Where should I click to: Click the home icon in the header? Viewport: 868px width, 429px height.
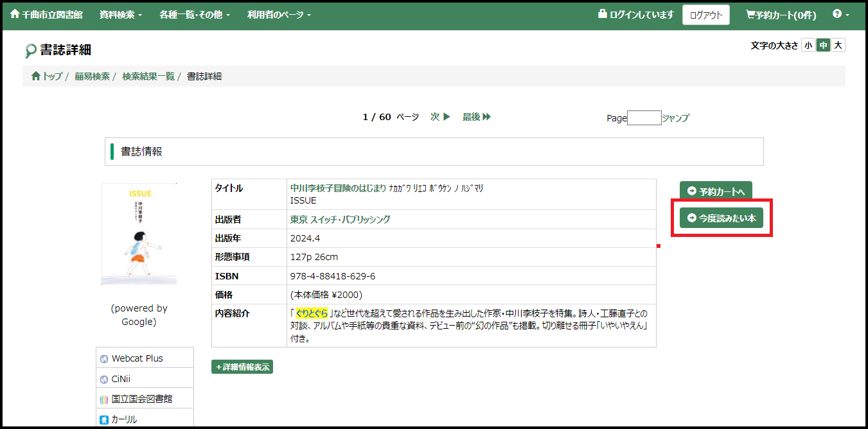15,13
